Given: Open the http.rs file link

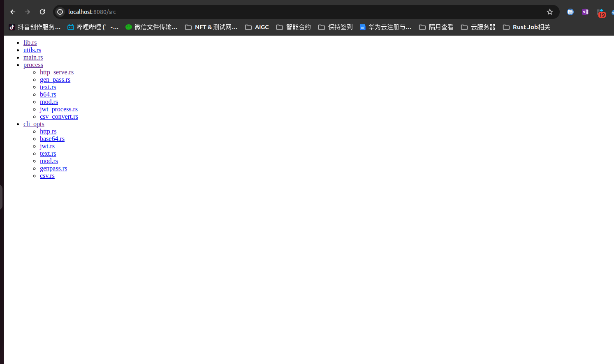Looking at the screenshot, I should click(48, 131).
